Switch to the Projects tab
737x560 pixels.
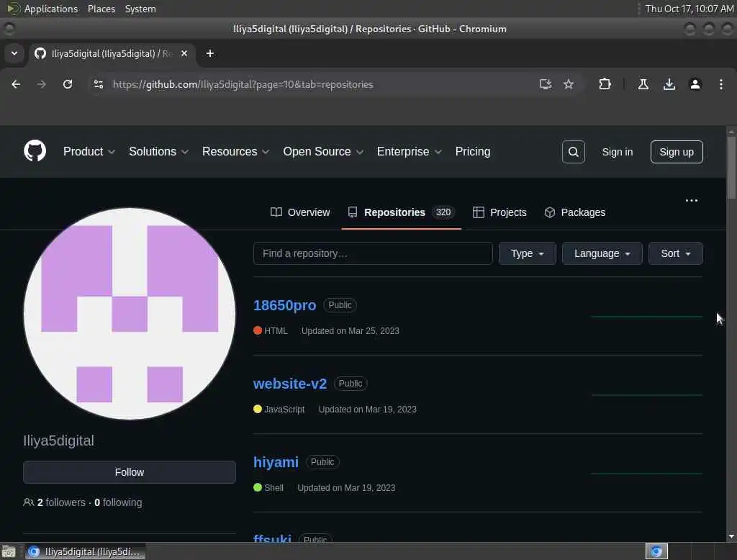click(x=499, y=212)
